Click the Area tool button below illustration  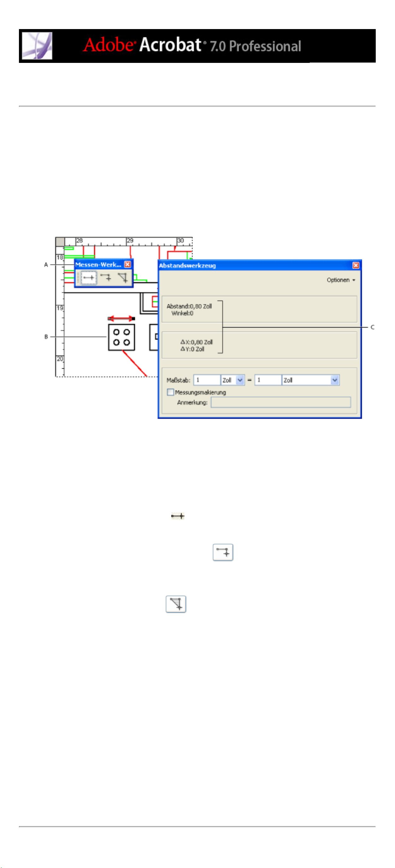pyautogui.click(x=176, y=604)
